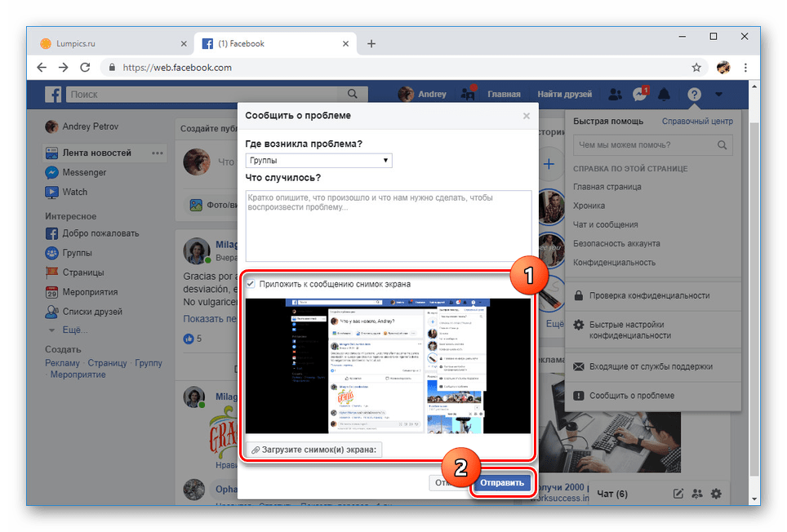Screen dimensions: 787x532
Task: Open the notifications bell icon
Action: pyautogui.click(x=665, y=95)
